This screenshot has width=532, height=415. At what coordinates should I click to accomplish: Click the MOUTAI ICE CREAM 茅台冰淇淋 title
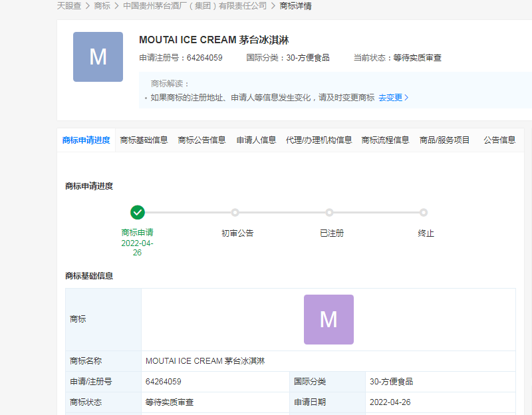point(213,41)
